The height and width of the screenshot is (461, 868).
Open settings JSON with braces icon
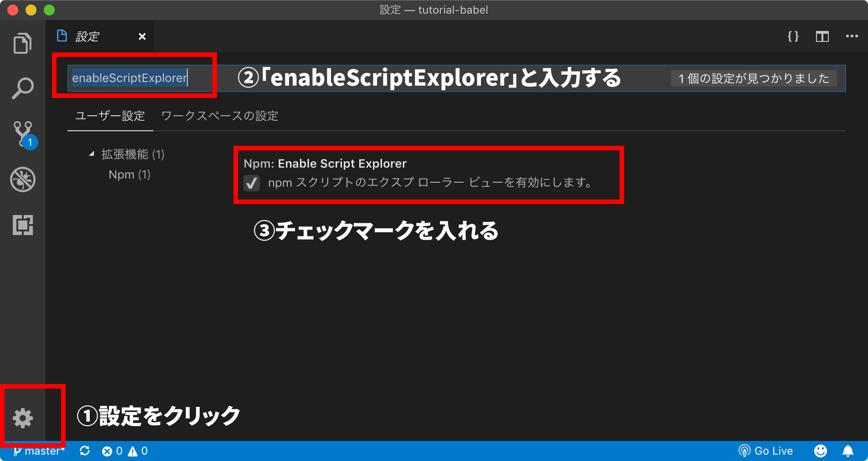point(793,36)
